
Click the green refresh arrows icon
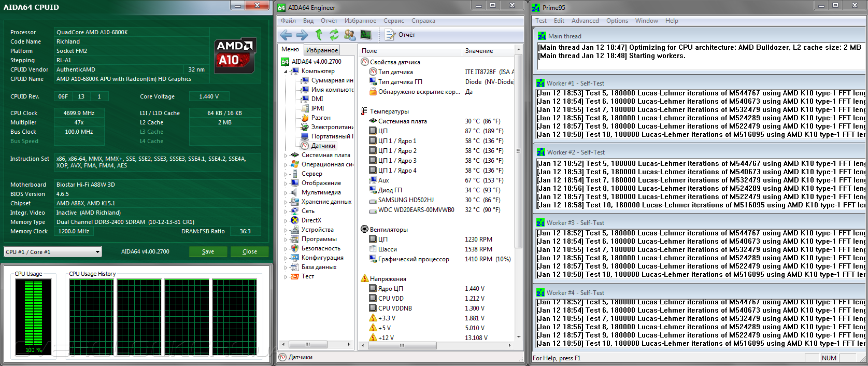pos(334,35)
